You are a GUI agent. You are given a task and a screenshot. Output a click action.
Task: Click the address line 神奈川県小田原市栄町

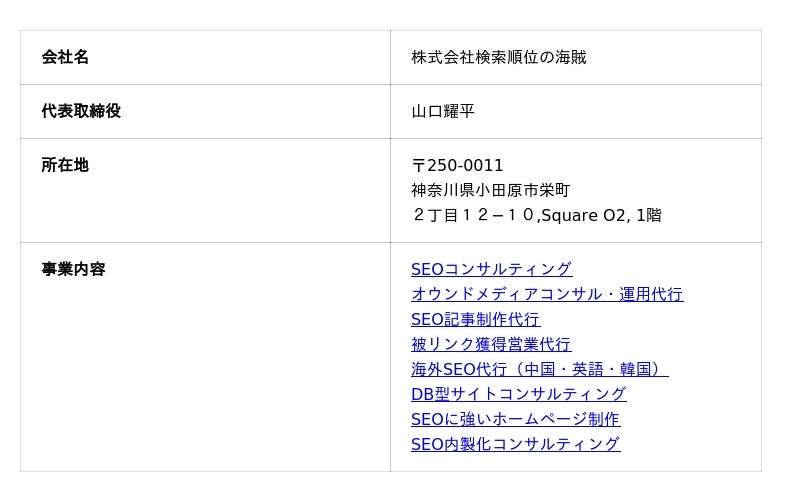click(490, 190)
